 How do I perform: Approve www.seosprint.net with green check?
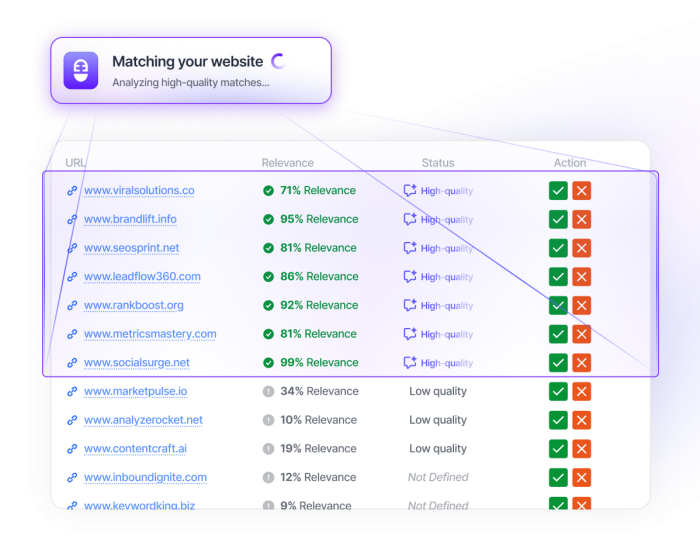[558, 248]
